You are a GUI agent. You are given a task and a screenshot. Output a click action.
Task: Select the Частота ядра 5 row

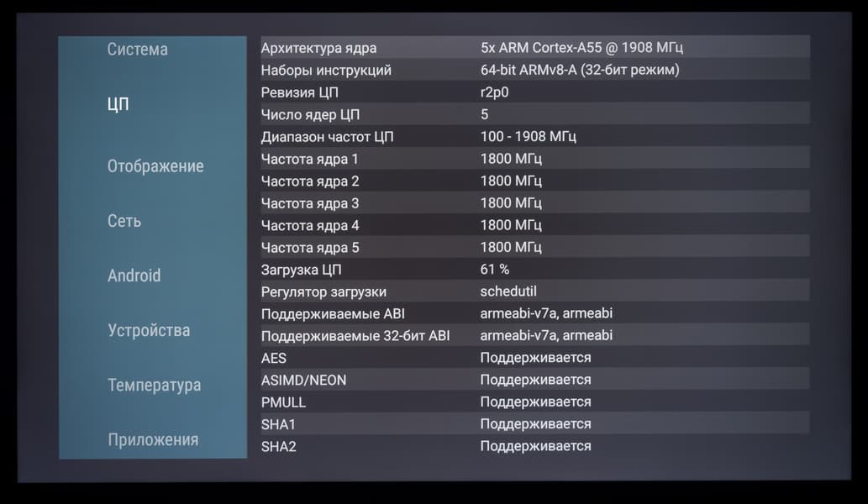(x=535, y=247)
